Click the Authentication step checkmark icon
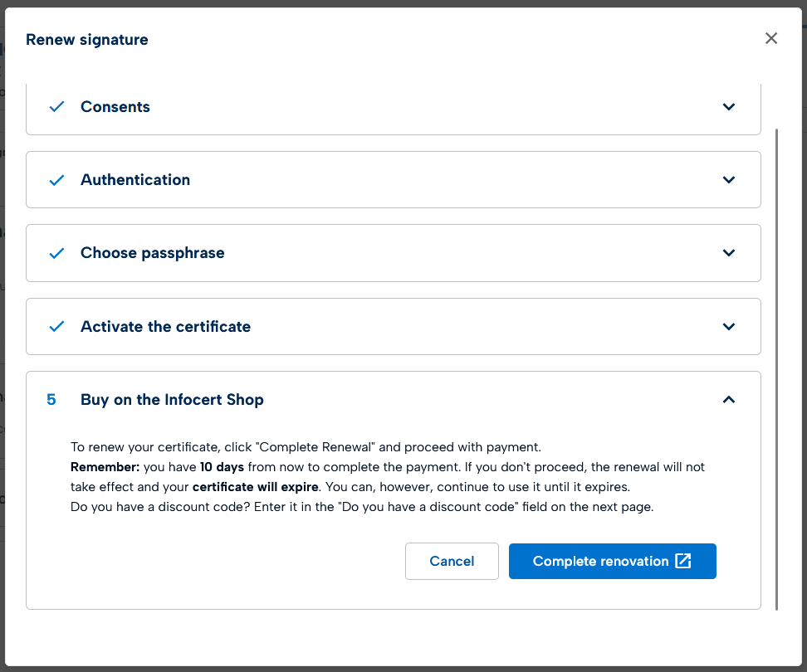807x672 pixels. coord(56,180)
